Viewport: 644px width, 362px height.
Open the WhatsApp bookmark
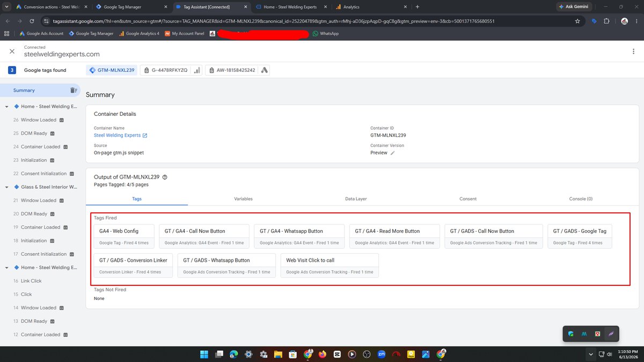[x=326, y=33]
